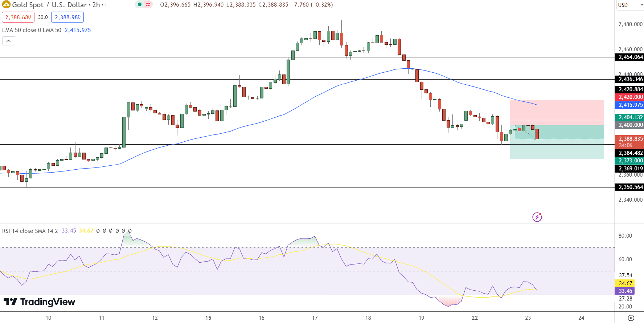Click the red approximate data indicator icon
This screenshot has width=644, height=323.
(148, 5)
